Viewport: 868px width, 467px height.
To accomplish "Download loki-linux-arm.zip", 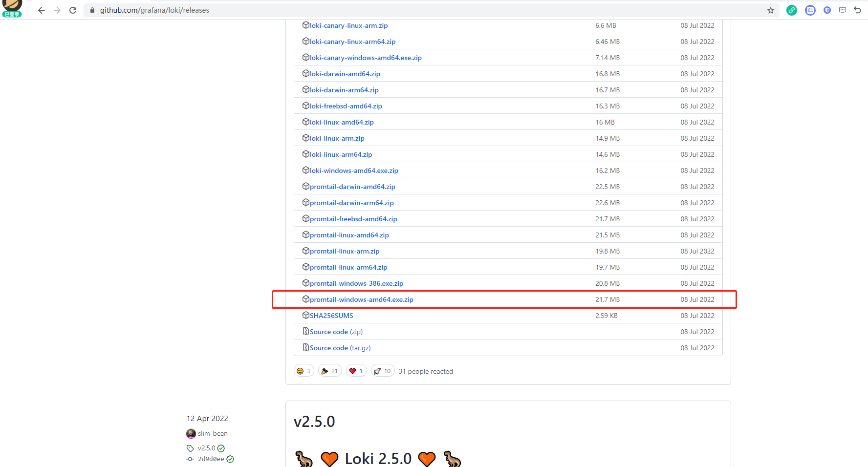I will (x=337, y=138).
